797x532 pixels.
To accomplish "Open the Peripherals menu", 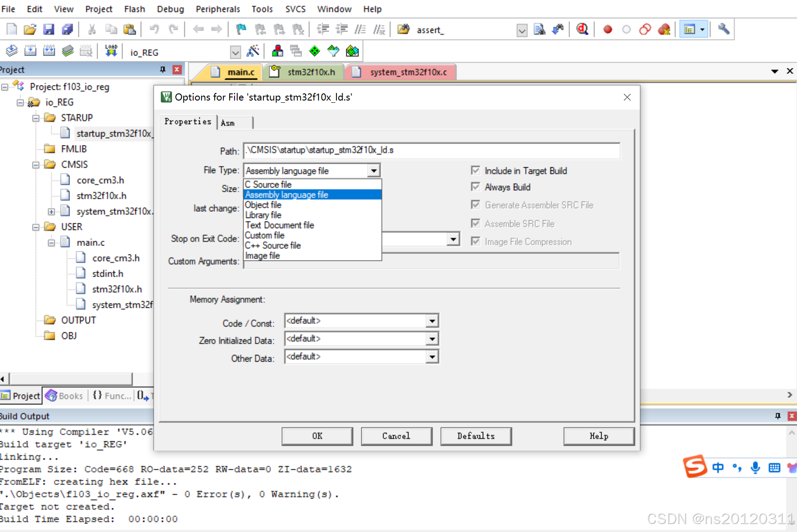I will tap(218, 9).
